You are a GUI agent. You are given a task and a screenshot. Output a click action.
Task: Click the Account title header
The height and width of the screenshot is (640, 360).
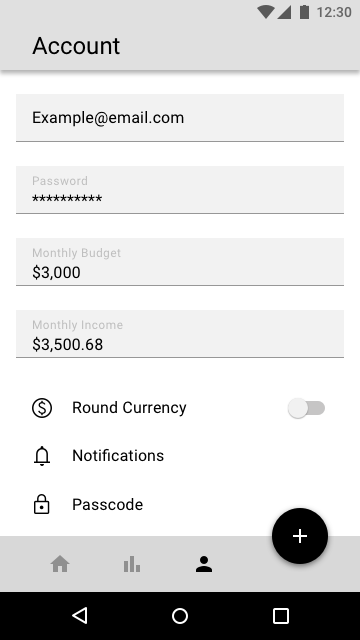pos(76,46)
